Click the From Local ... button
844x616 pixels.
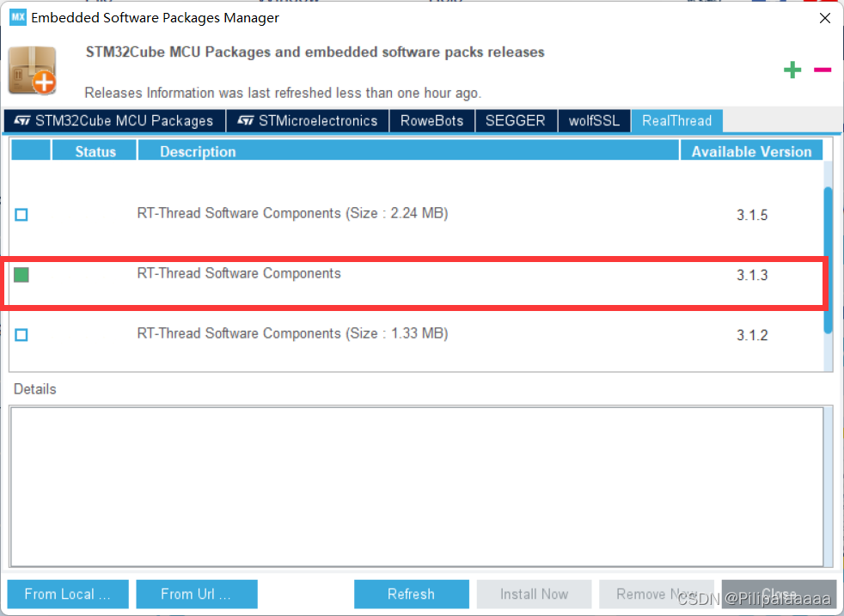point(68,594)
